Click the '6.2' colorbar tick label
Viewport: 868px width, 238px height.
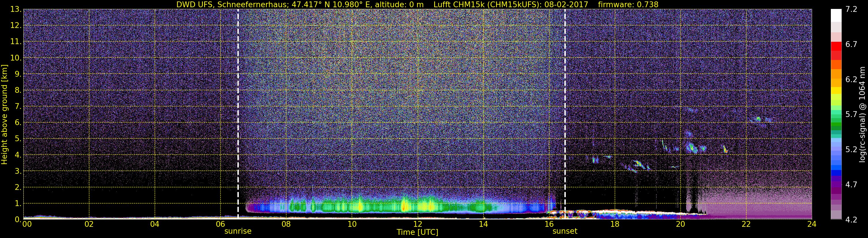pos(851,80)
